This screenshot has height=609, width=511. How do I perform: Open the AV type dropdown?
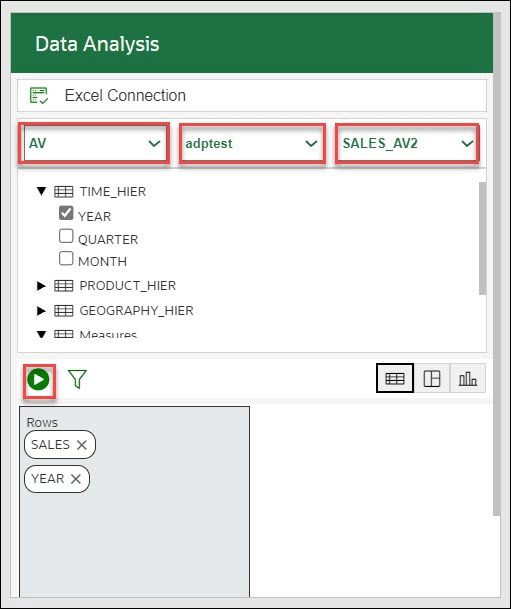tap(94, 143)
